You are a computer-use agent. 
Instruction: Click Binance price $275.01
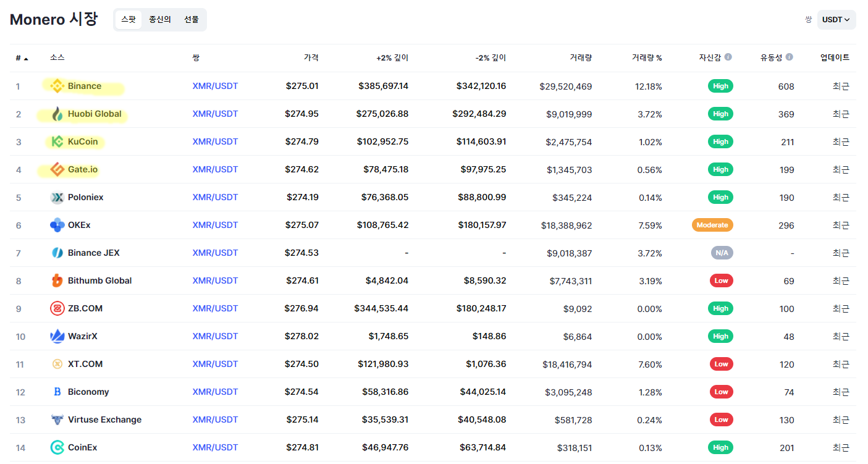pyautogui.click(x=302, y=86)
